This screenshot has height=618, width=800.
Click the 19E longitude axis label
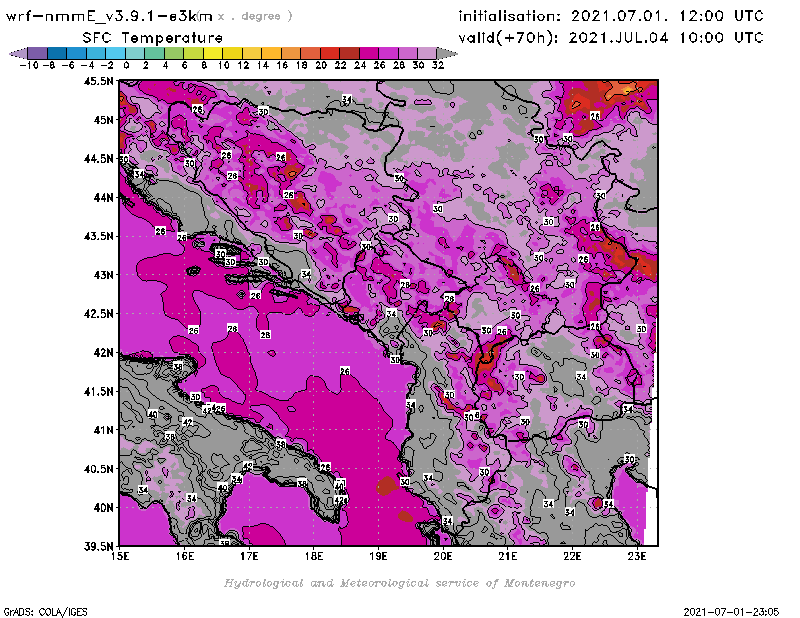pyautogui.click(x=378, y=556)
